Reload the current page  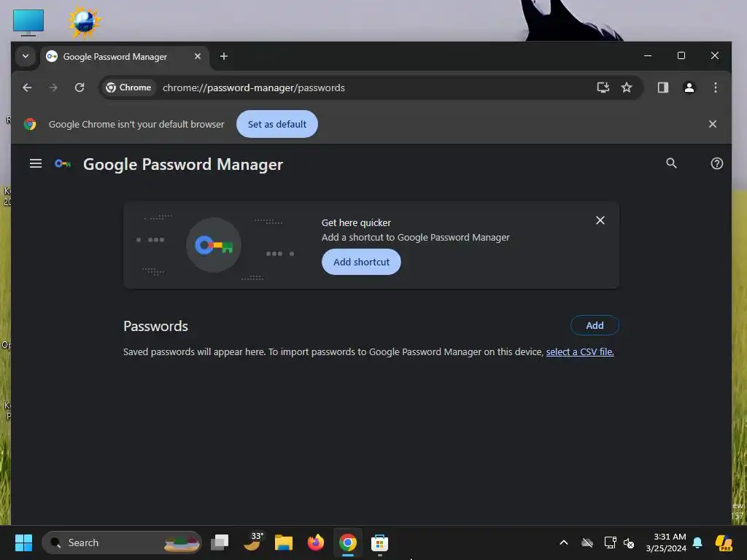[x=80, y=87]
